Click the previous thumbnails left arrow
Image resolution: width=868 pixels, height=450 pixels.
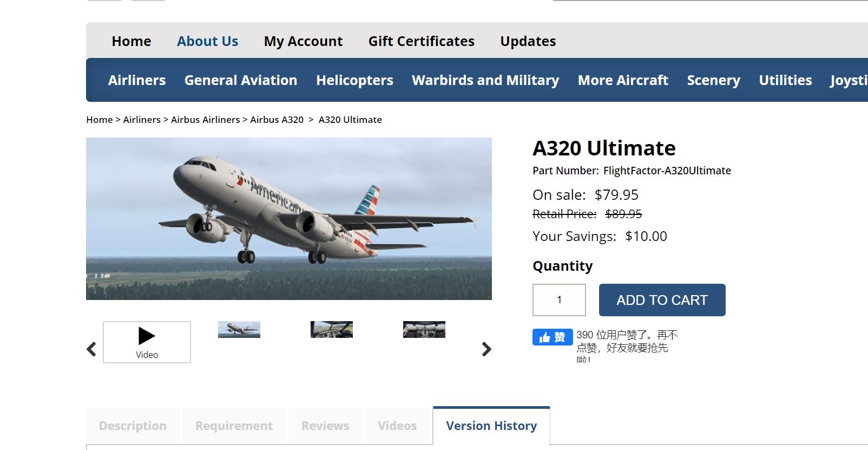(91, 349)
